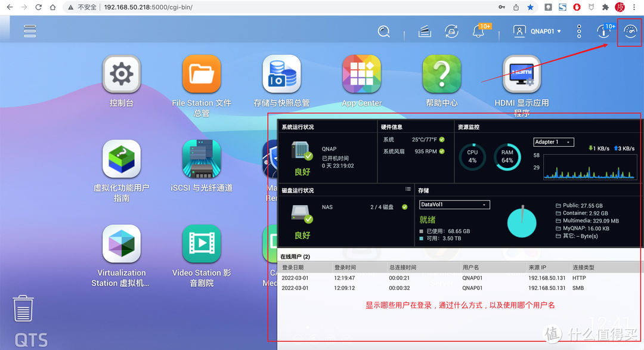Image resolution: width=644 pixels, height=350 pixels.
Task: Focus the browser address bar URL
Action: coord(148,7)
